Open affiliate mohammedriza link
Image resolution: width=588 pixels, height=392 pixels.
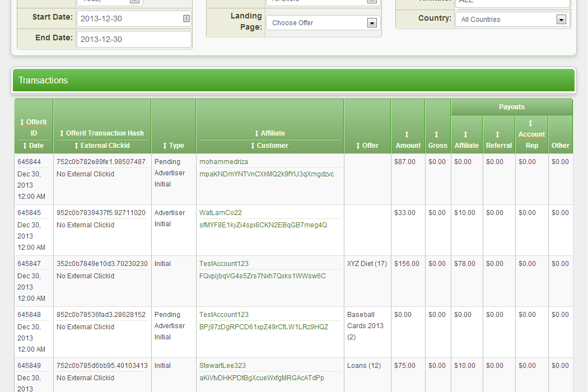click(223, 162)
